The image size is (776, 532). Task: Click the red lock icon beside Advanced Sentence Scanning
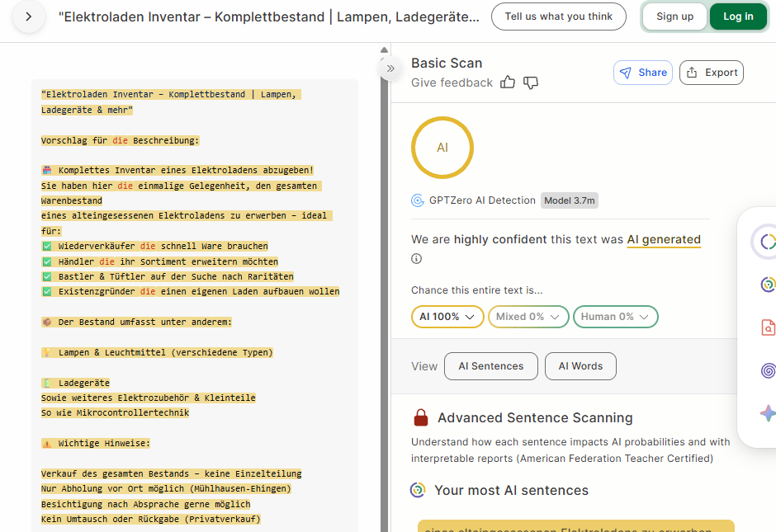pos(421,417)
